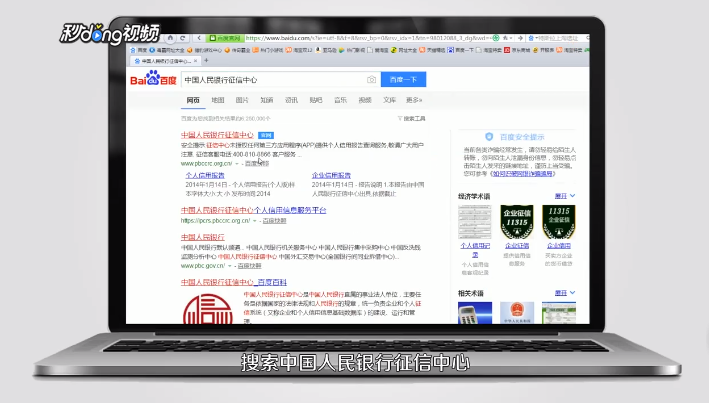Expand dropdown arrow next to ipcrs.pbccrc.org.cn
The height and width of the screenshot is (403, 709).
tap(255, 221)
